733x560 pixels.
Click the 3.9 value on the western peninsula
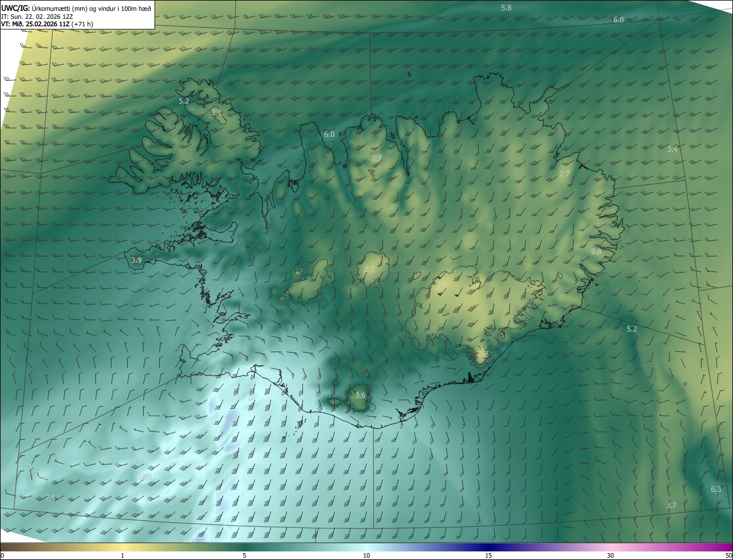(136, 260)
